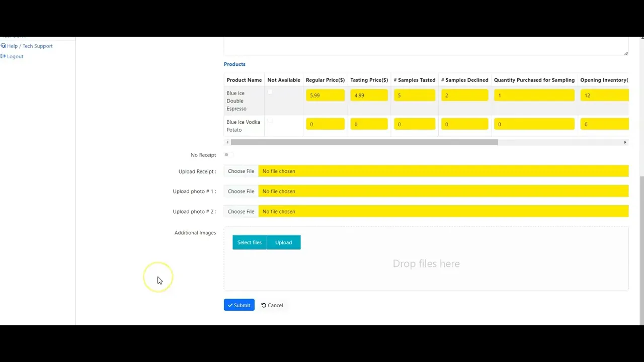
Task: Click the Select files button
Action: tap(250, 242)
